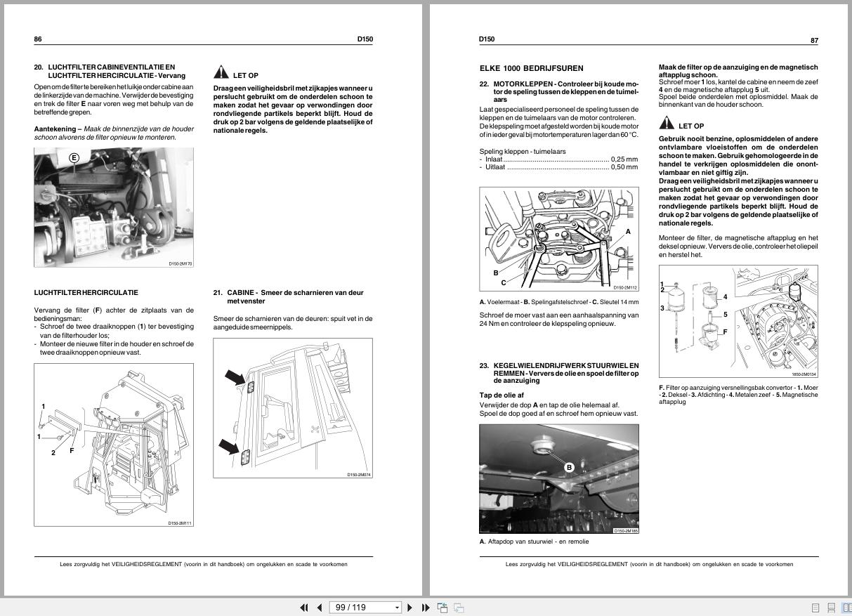
Task: Click the oil drain plug photo D150-2M185
Action: click(559, 479)
